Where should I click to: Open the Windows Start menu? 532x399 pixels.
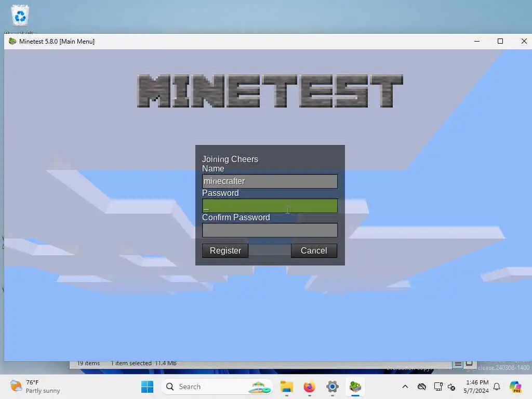tap(147, 387)
